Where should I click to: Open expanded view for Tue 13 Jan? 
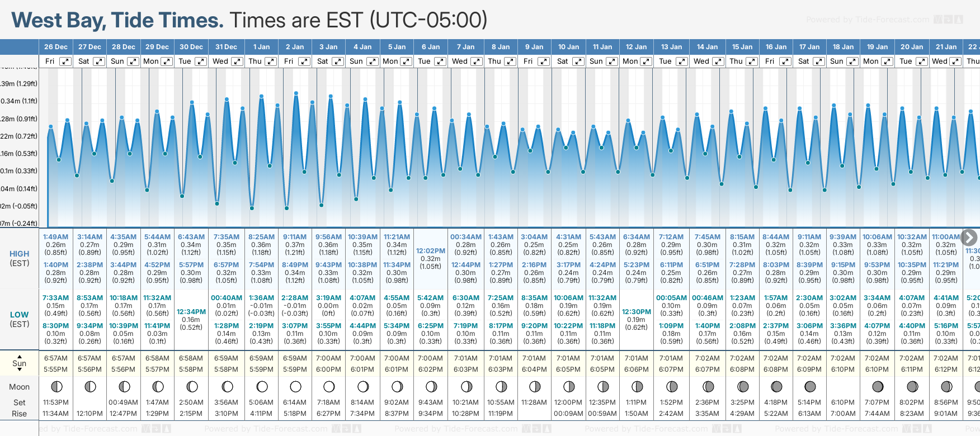681,61
